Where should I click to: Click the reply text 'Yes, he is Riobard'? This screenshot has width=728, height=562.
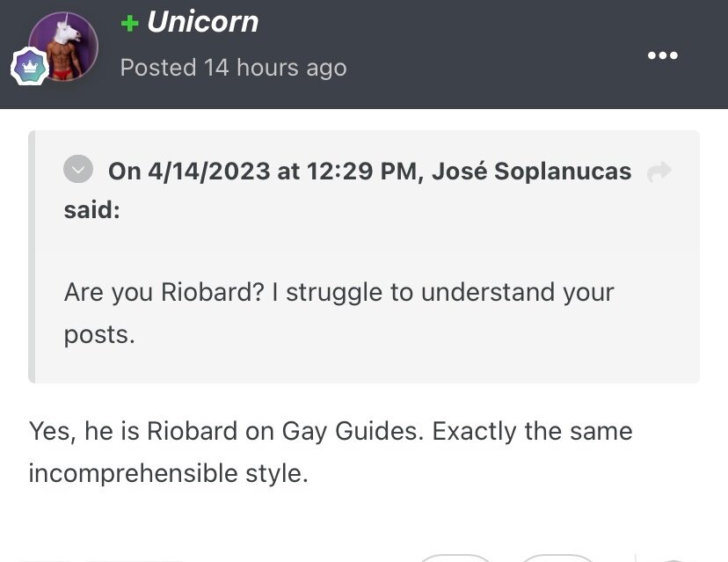[x=134, y=431]
